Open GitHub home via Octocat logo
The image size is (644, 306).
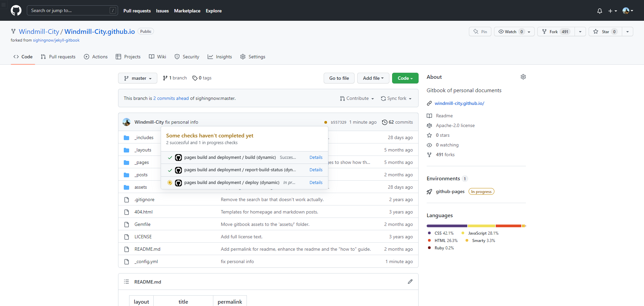coord(16,10)
